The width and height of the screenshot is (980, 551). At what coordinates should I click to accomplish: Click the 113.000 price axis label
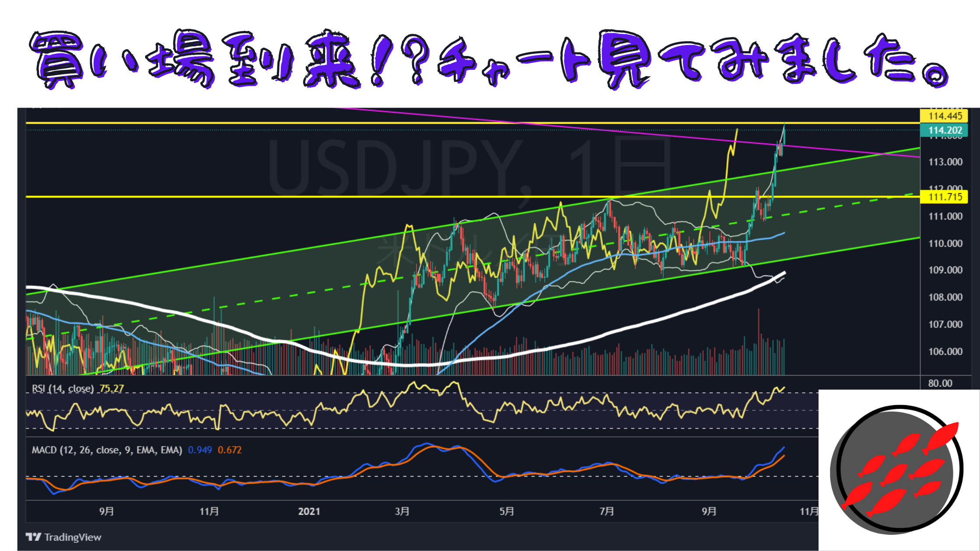[945, 162]
